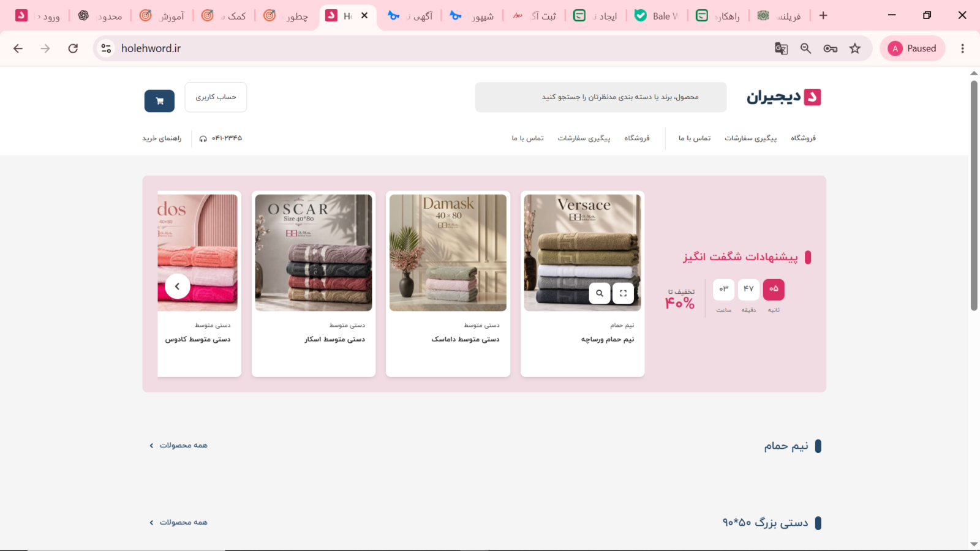
Task: Click the page vertical scrollbar thumb
Action: click(x=974, y=195)
